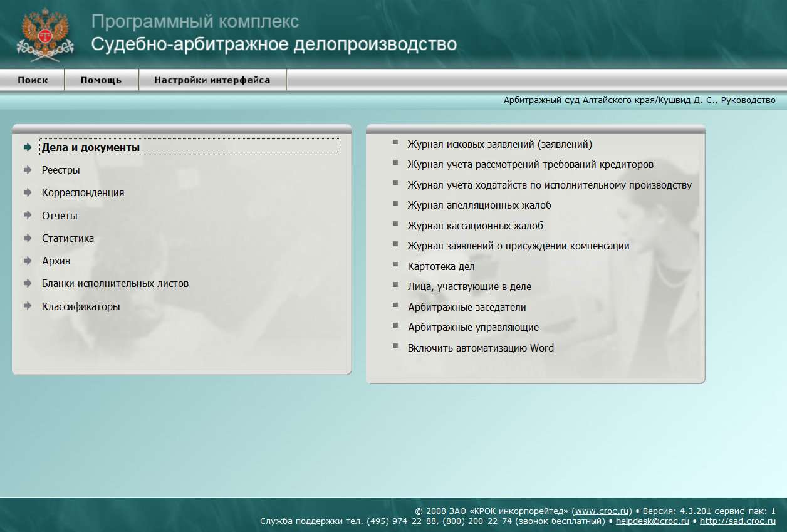This screenshot has width=787, height=532.
Task: Click arrow icon beside Статистика
Action: (x=28, y=238)
